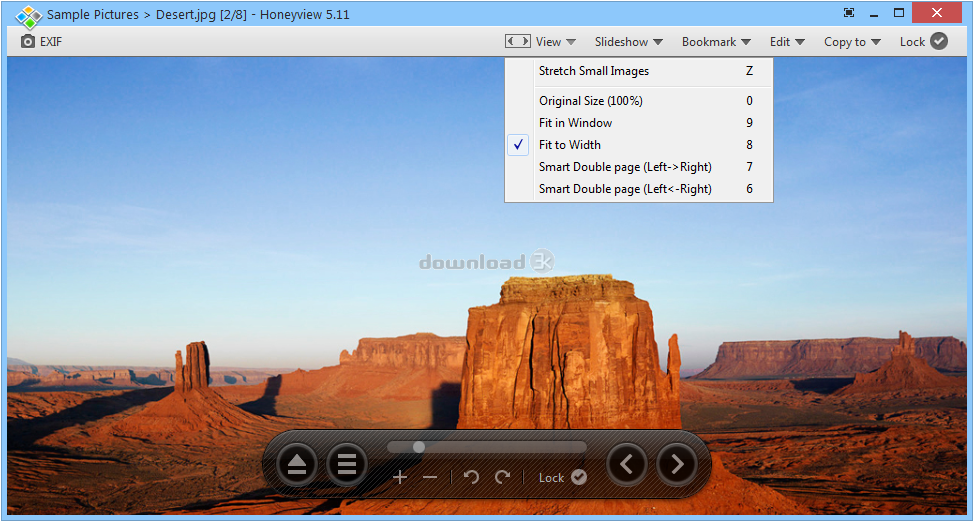974x522 pixels.
Task: Open the Copy to dropdown
Action: tap(852, 42)
